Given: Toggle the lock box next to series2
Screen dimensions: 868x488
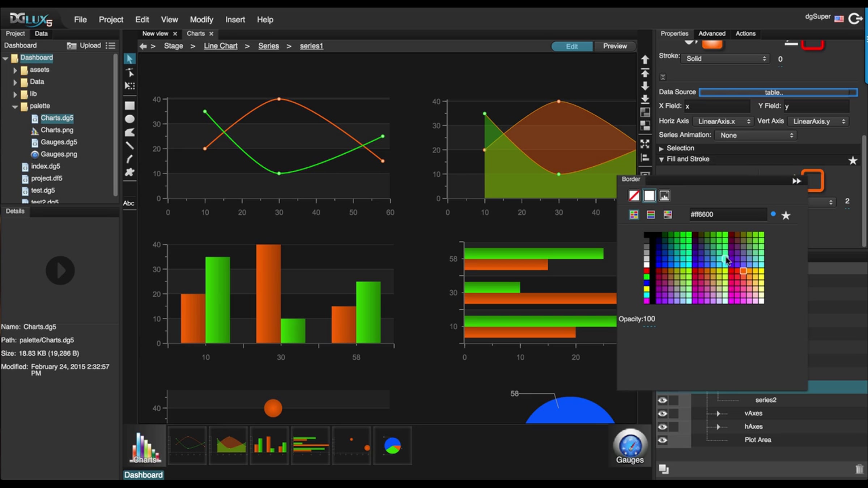Looking at the screenshot, I should tap(674, 400).
